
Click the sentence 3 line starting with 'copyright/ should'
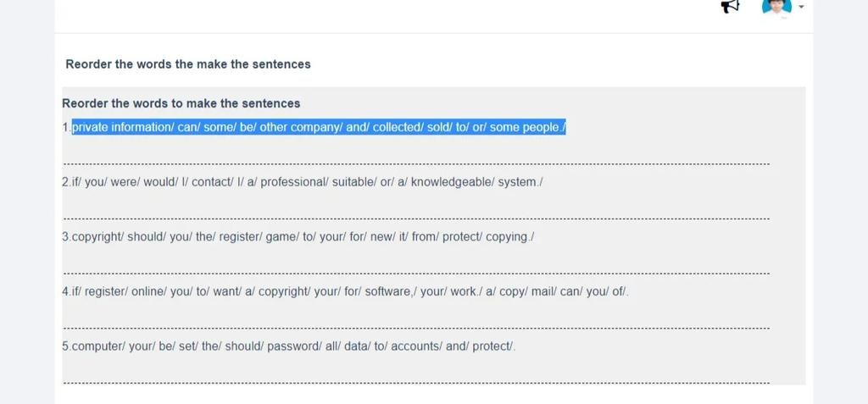298,237
